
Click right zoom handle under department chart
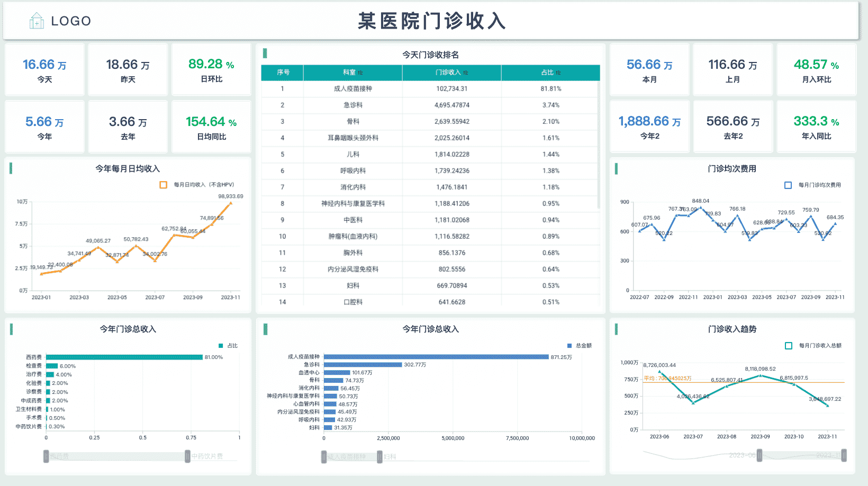coord(379,457)
